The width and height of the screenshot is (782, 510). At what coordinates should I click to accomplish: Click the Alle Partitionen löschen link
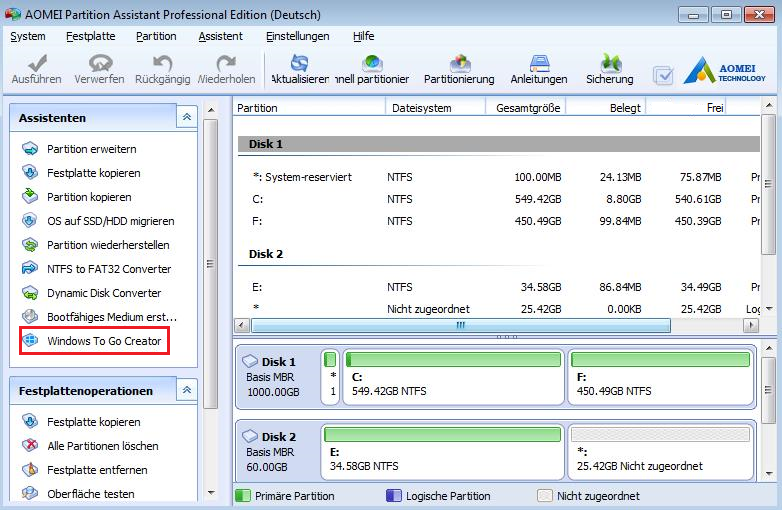pos(103,446)
